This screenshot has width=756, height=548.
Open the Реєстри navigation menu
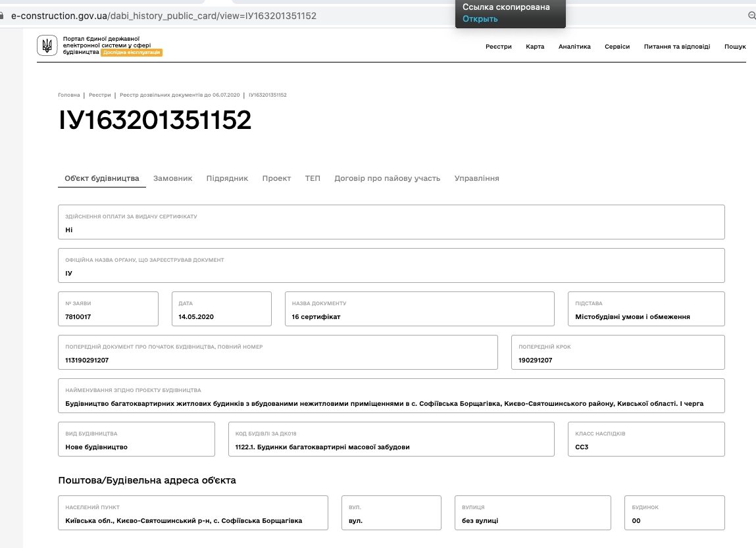[x=499, y=47]
